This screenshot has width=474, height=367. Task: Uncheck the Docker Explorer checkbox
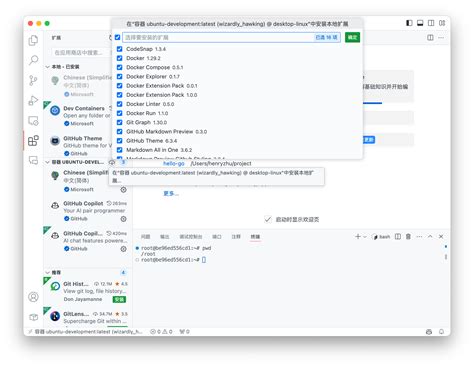pos(119,77)
